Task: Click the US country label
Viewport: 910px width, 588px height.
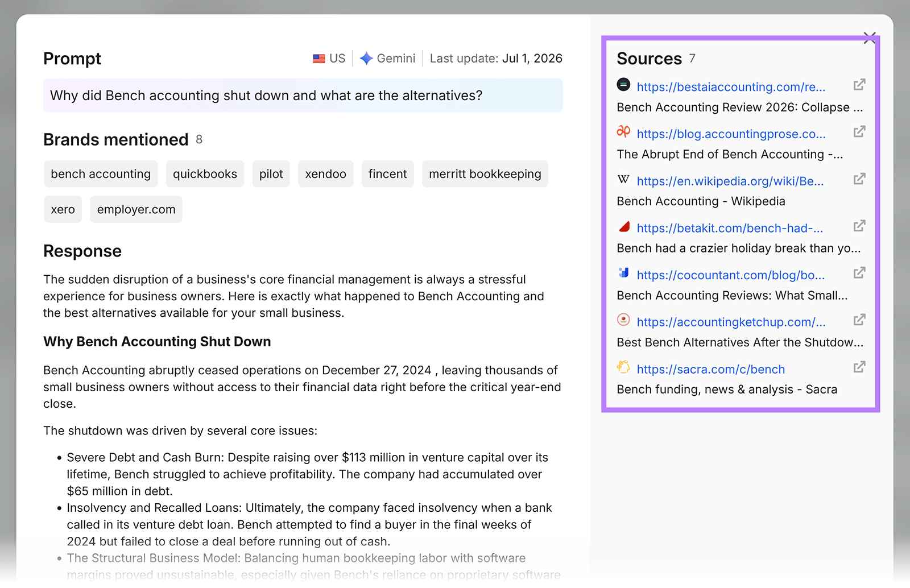Action: 337,59
